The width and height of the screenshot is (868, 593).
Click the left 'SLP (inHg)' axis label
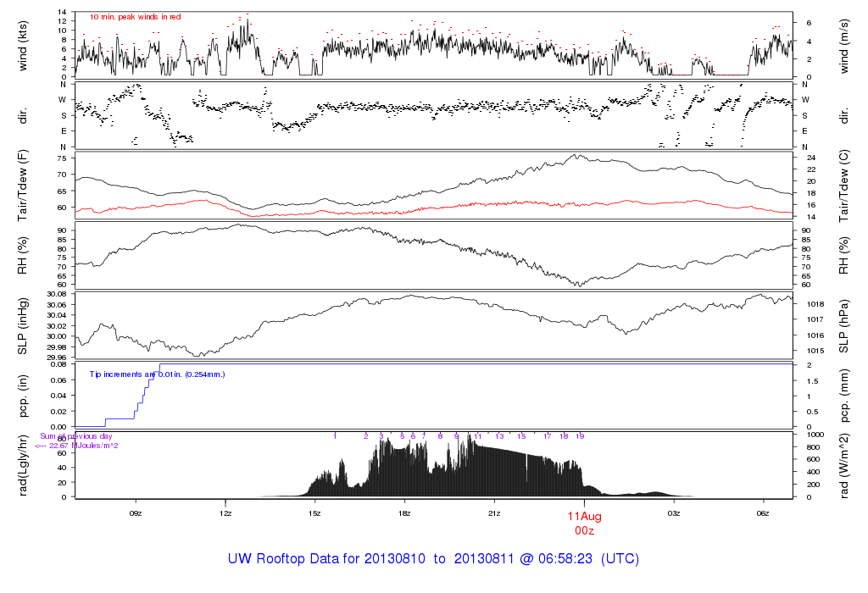tap(23, 326)
